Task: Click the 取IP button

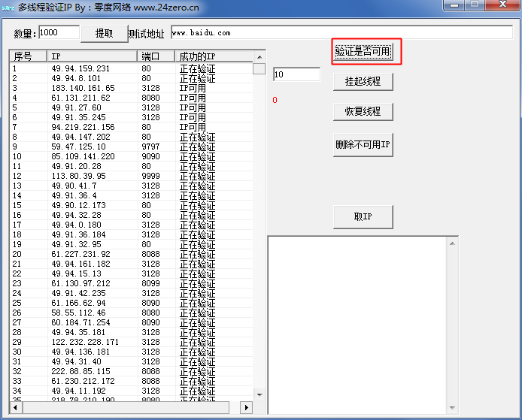Action: click(x=363, y=217)
